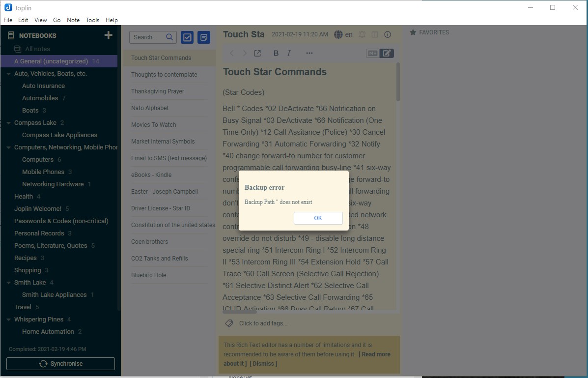Add a new notebook with the plus icon
Screen dimensions: 588x378
pyautogui.click(x=109, y=35)
